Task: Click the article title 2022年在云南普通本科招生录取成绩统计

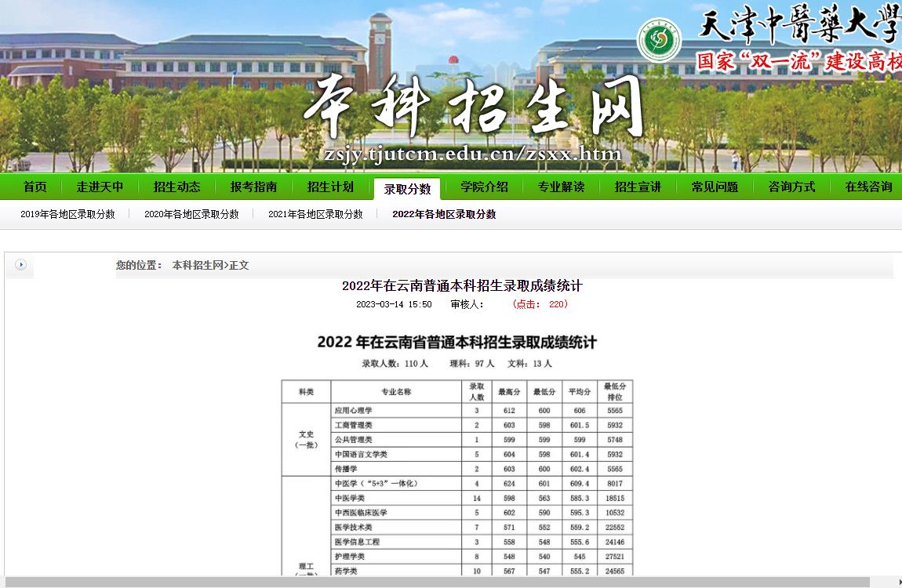Action: pos(462,285)
